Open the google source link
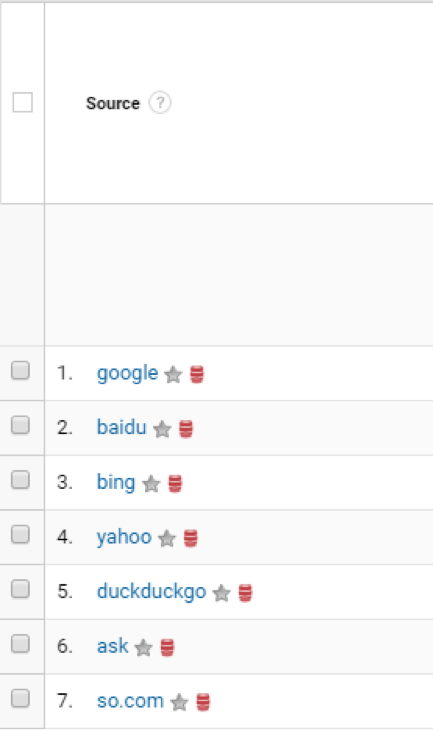Viewport: 433px width, 733px height. 127,374
